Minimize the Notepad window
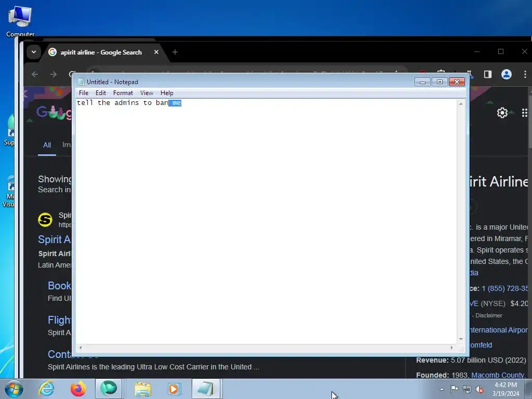 (422, 82)
